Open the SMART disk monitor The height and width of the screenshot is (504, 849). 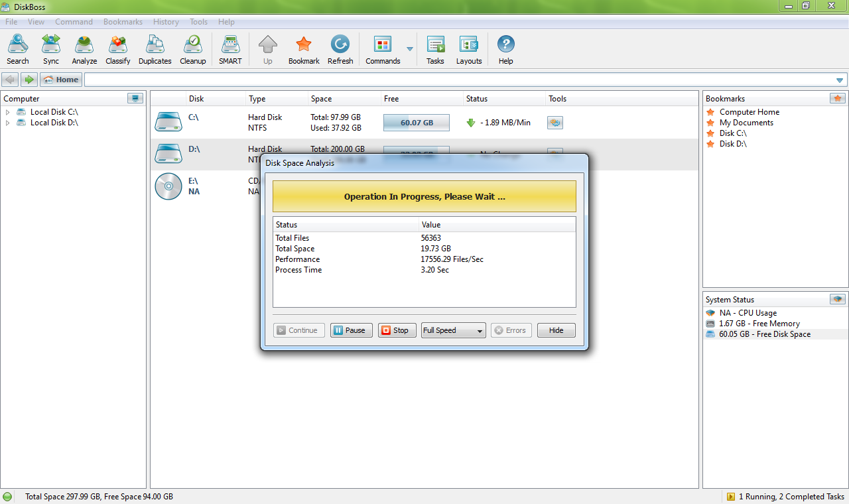[x=230, y=50]
